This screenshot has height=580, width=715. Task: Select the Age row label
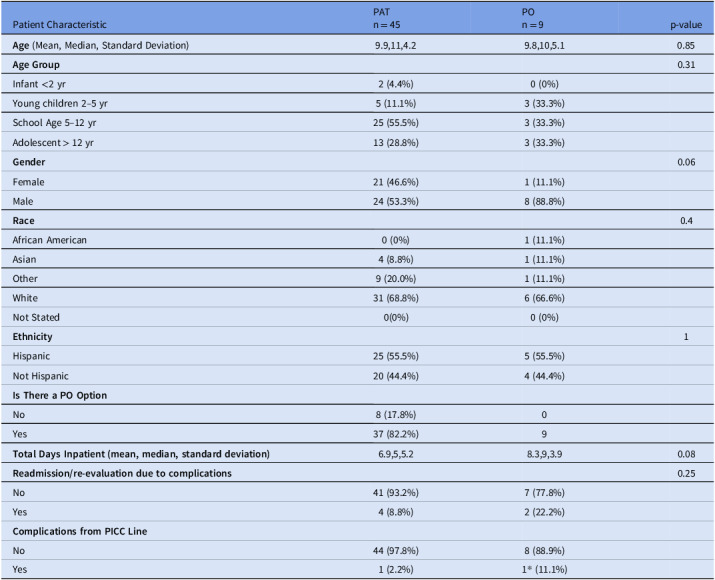(x=100, y=45)
